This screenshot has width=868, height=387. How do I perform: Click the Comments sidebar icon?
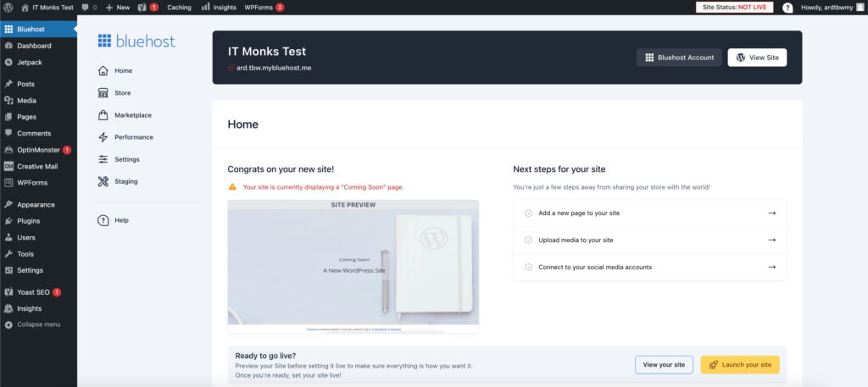(x=8, y=133)
